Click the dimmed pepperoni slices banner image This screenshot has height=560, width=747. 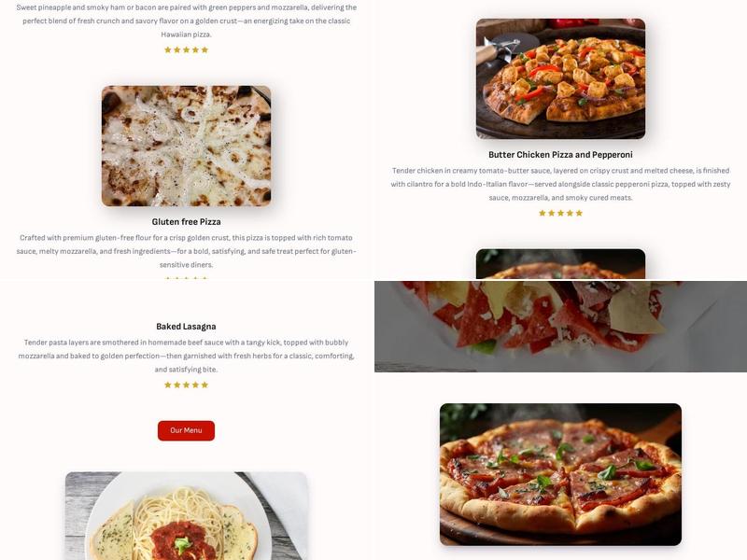tap(560, 326)
